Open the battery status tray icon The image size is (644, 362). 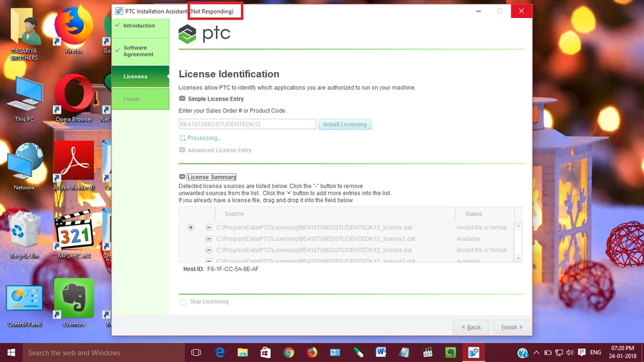coord(548,352)
